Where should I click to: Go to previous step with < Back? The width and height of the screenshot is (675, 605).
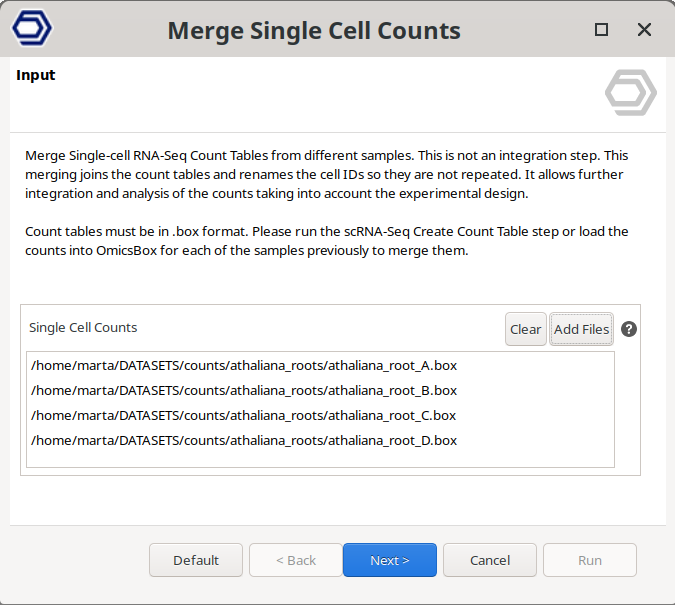[x=296, y=560]
